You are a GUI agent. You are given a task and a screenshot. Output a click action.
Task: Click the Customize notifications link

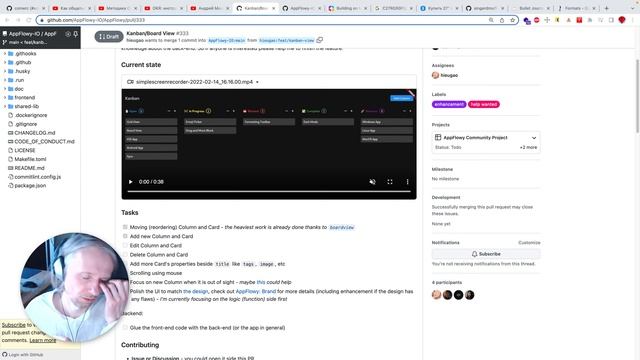click(x=529, y=242)
